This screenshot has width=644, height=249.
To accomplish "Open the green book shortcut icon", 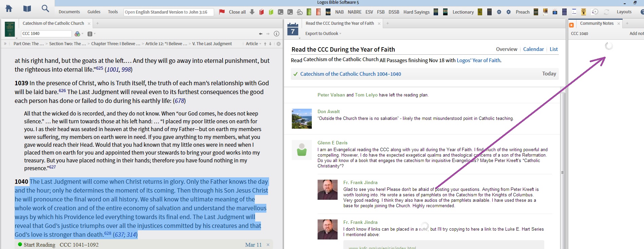I will [271, 12].
